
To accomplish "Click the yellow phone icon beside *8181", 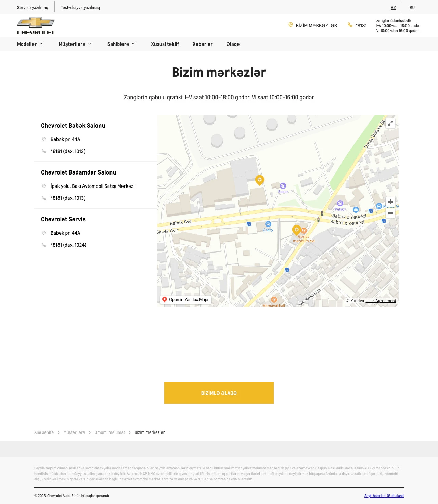I will [350, 25].
